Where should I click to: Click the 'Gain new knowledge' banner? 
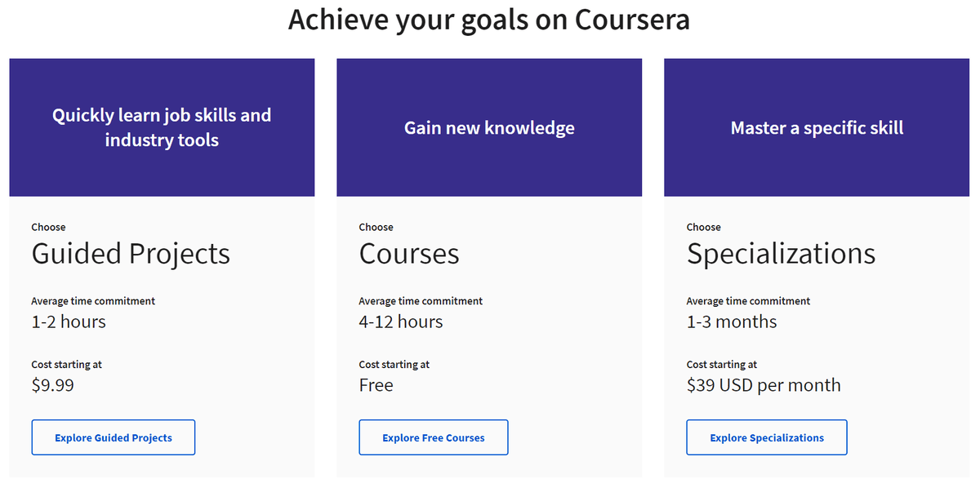489,127
